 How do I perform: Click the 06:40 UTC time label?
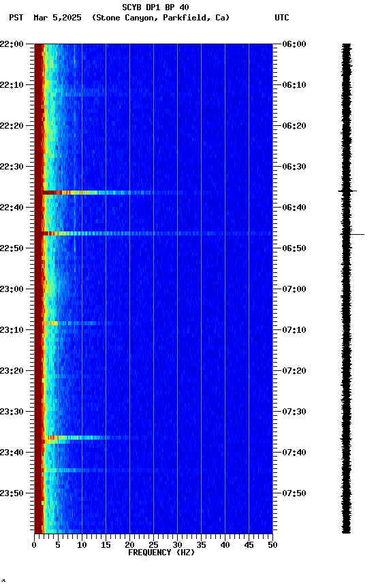[294, 208]
